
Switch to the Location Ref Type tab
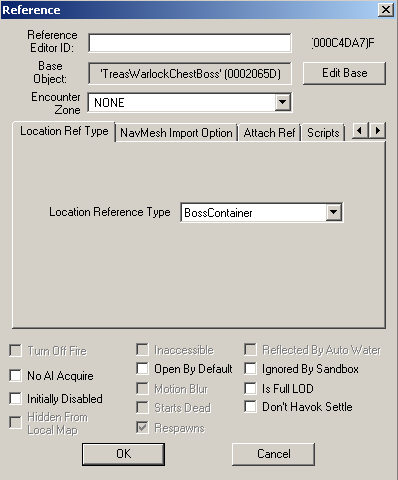64,131
